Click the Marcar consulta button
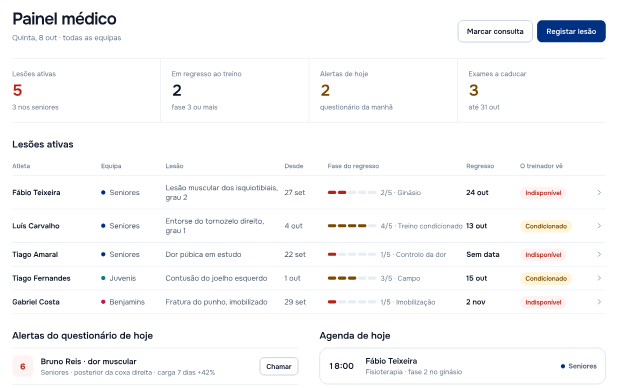This screenshot has height=388, width=620. (495, 31)
